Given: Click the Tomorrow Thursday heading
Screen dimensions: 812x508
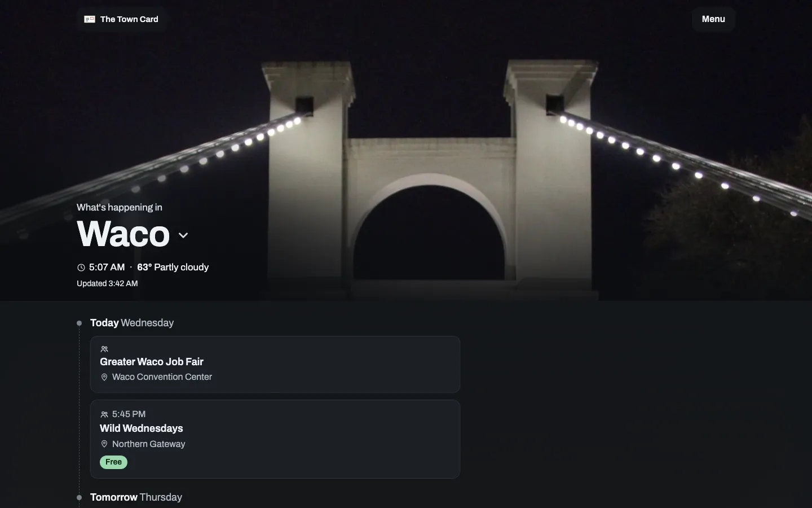Looking at the screenshot, I should 136,497.
